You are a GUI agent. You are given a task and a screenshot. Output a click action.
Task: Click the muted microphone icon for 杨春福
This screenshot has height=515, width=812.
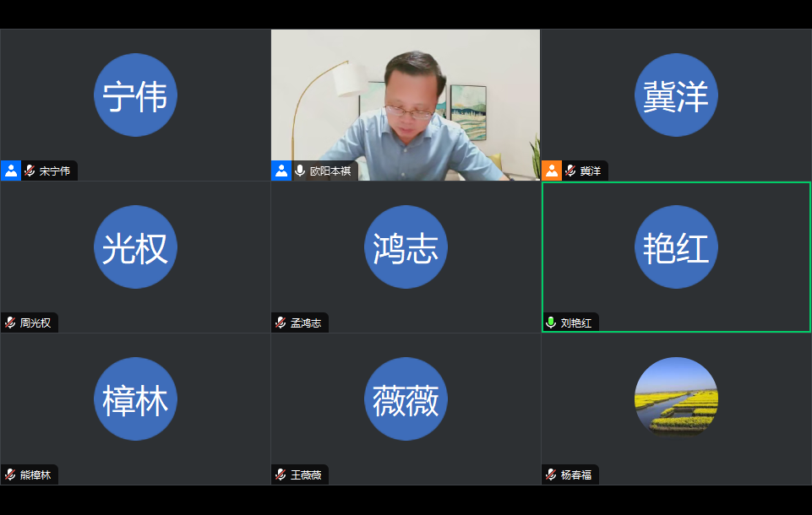[551, 474]
